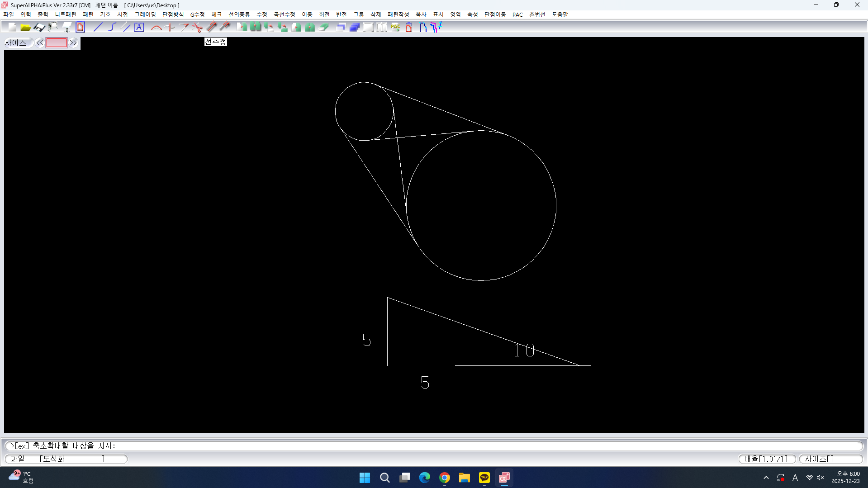The height and width of the screenshot is (488, 868).
Task: Click the PAC toolbar icon
Action: click(x=395, y=28)
